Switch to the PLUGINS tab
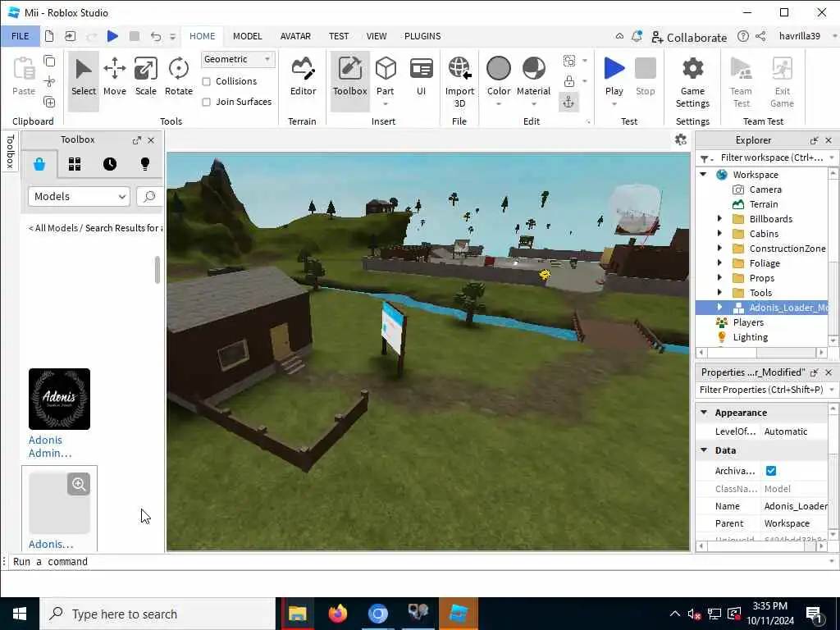This screenshot has height=630, width=840. pyautogui.click(x=422, y=36)
